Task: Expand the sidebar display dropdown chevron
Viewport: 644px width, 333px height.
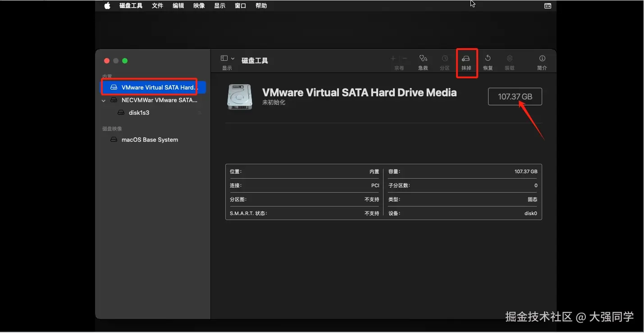Action: point(233,58)
